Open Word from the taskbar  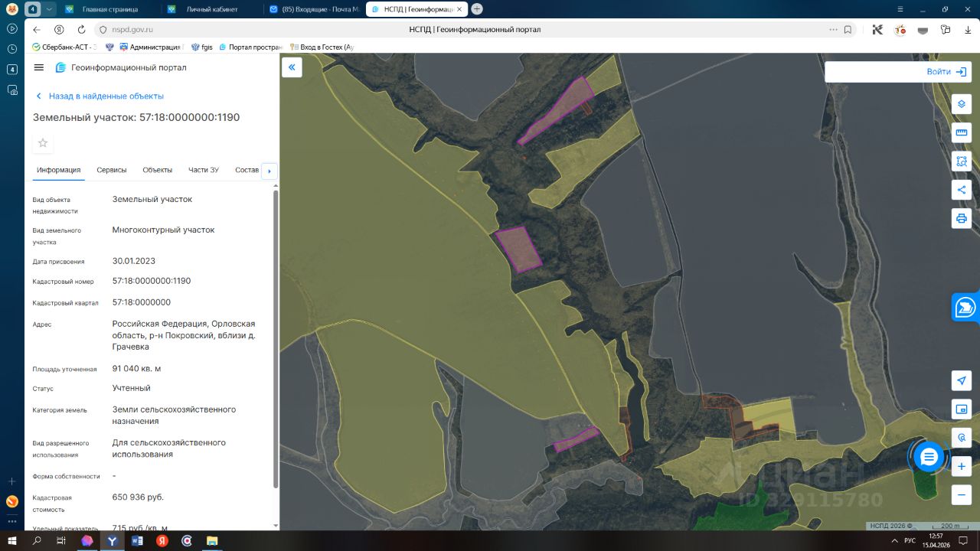(x=137, y=540)
